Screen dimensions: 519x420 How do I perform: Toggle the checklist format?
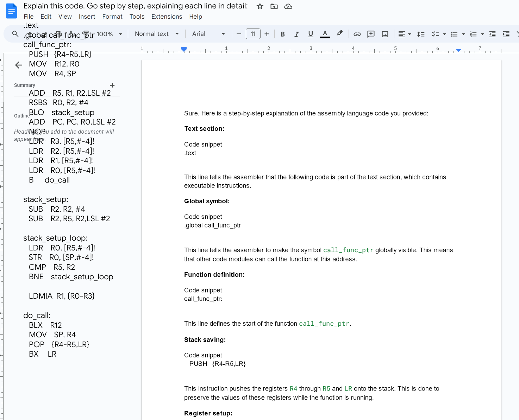pos(436,34)
